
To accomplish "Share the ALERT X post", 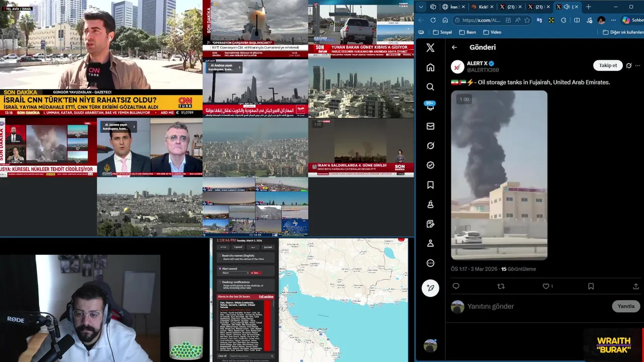I will pyautogui.click(x=636, y=286).
